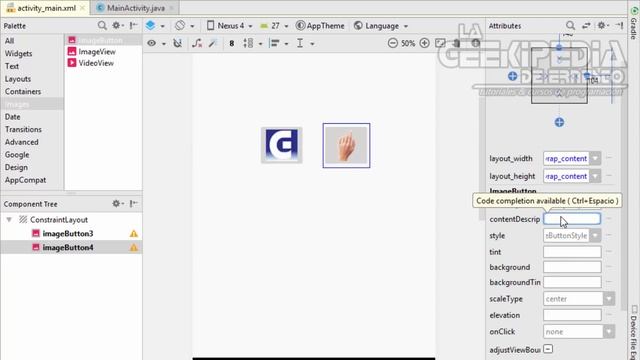Select the All palette category
The width and height of the screenshot is (640, 360).
tap(10, 41)
